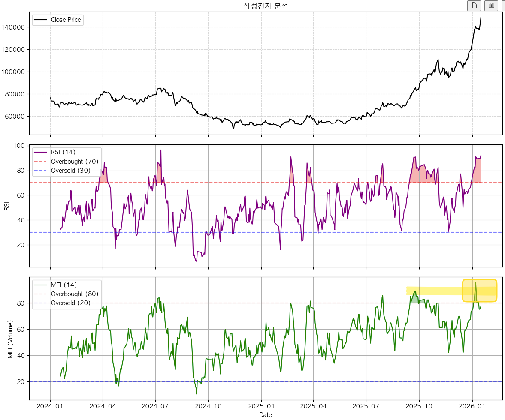Click the 120000 price tick label
The width and height of the screenshot is (505, 420).
point(13,50)
